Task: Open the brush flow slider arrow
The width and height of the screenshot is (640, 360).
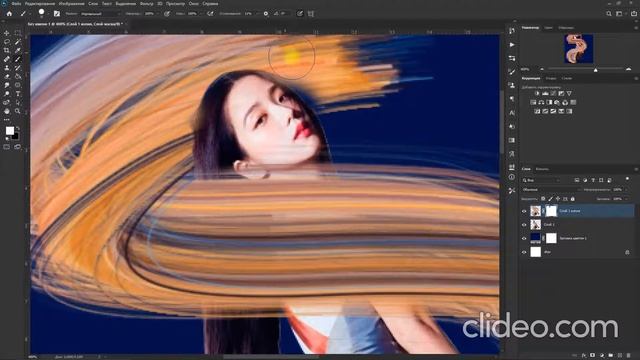Action: pyautogui.click(x=200, y=13)
